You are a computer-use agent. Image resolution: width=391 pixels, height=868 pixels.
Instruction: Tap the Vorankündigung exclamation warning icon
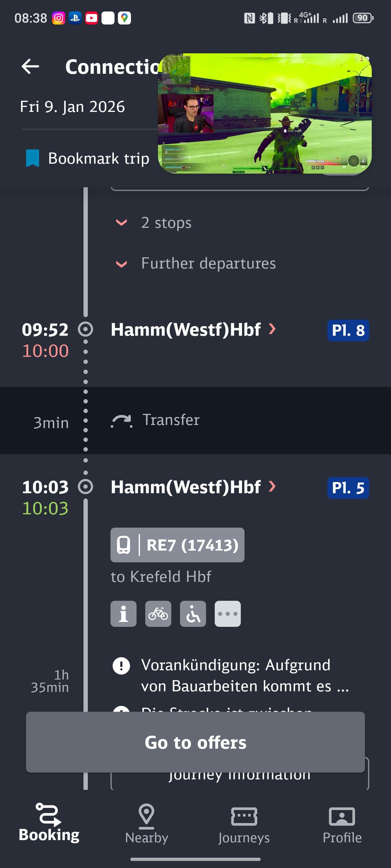tap(121, 666)
